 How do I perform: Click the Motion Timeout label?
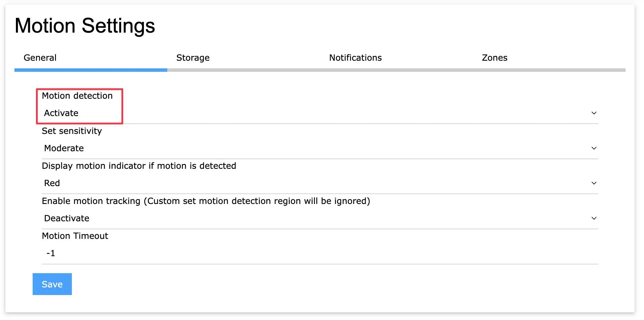coord(75,236)
